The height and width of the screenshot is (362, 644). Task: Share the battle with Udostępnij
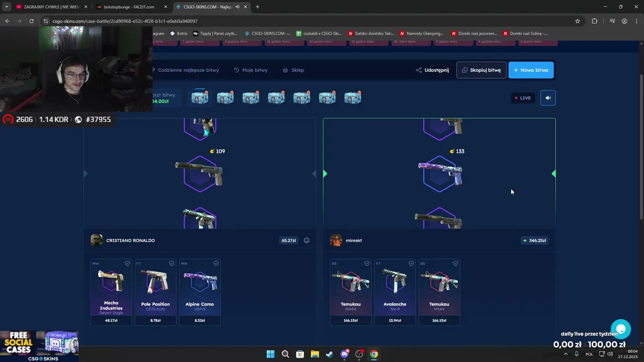point(432,70)
